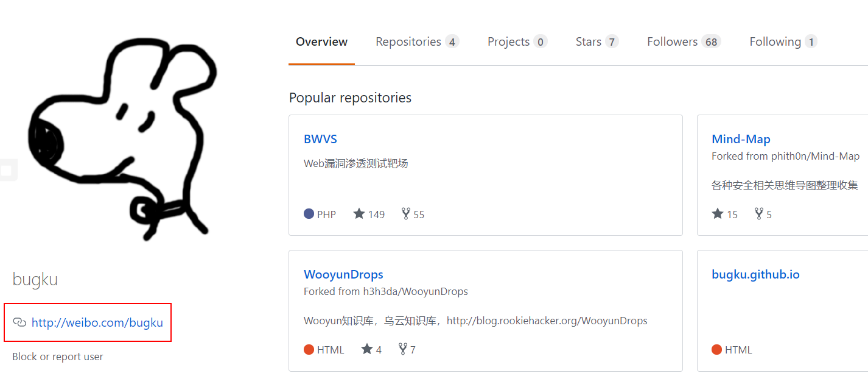The width and height of the screenshot is (868, 373).
Task: Open the bugku.github.io repository
Action: click(x=755, y=274)
